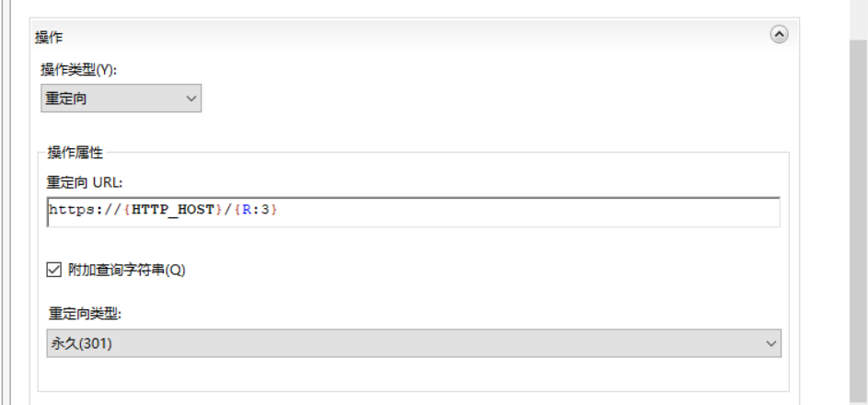Click the 重定向 selected value text
Screen dimensions: 868x405
coord(66,98)
